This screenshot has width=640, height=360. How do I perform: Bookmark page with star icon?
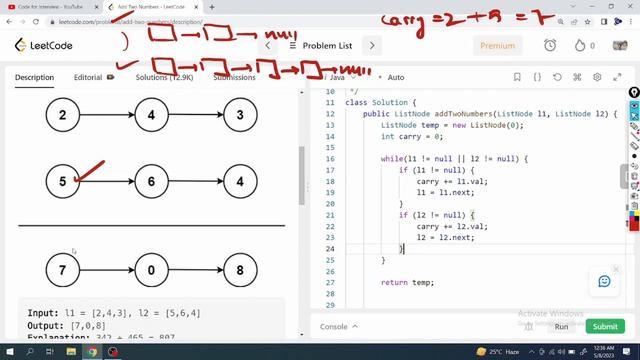(x=587, y=22)
